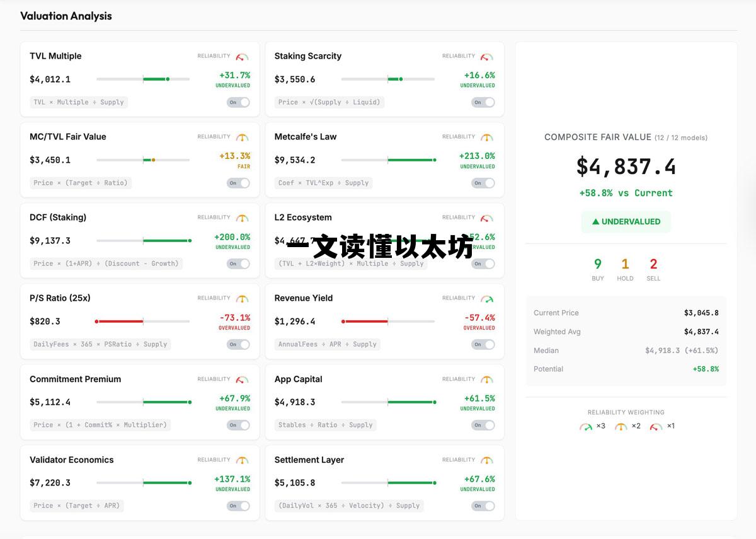Select the ×2 orange gauge under Reliability Weighting
The width and height of the screenshot is (756, 539).
click(622, 426)
